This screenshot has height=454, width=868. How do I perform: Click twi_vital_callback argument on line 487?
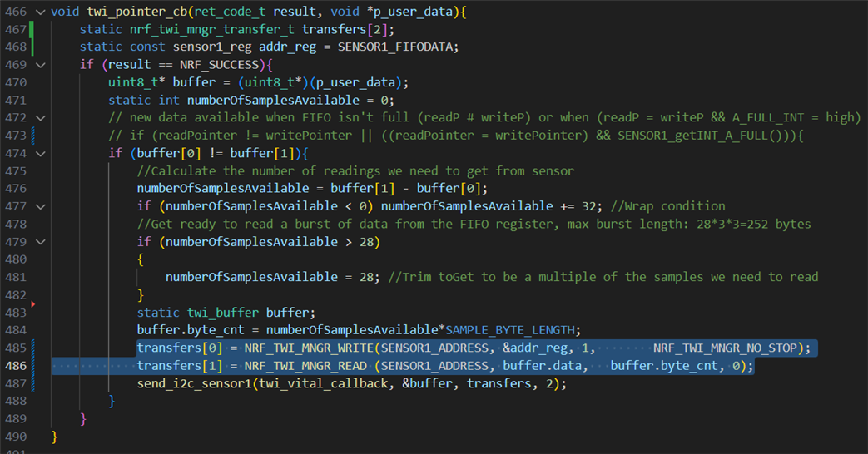point(323,383)
